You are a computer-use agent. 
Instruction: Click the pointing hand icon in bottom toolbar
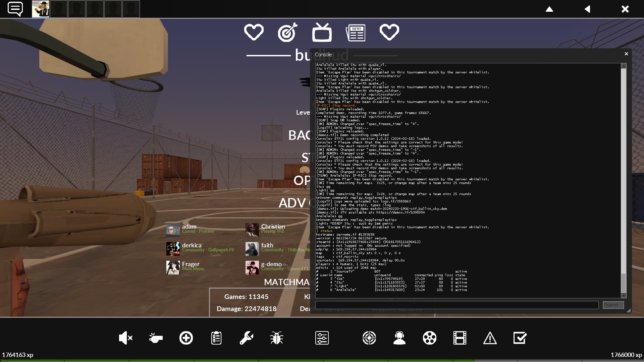[x=156, y=338]
